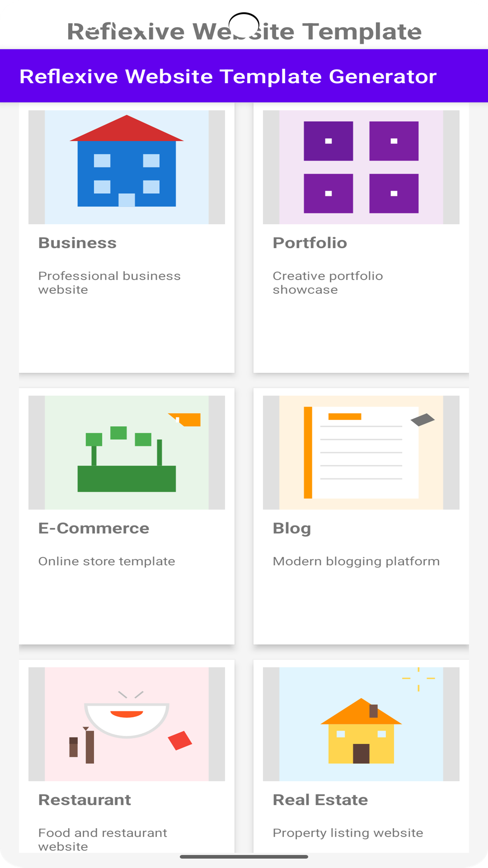This screenshot has height=868, width=488.
Task: Click the Reflexive Website Template Generator header
Action: pos(228,76)
